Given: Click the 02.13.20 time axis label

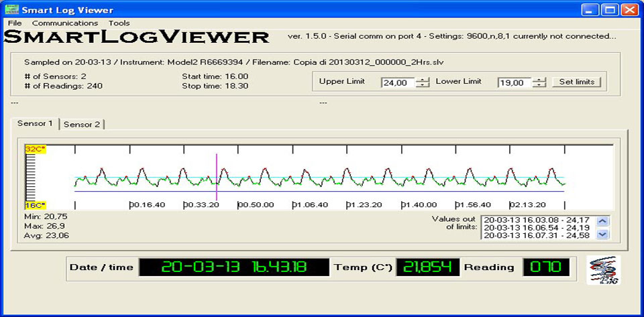Looking at the screenshot, I should 528,205.
